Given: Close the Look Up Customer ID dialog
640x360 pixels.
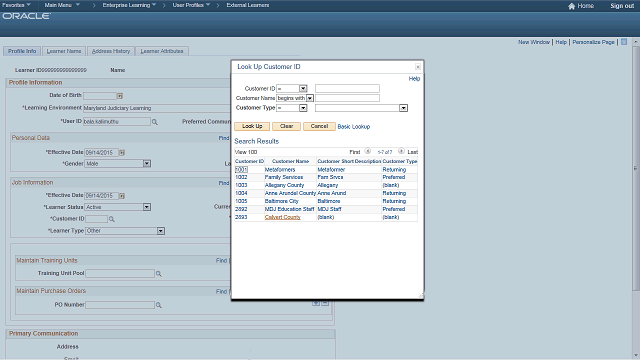Looking at the screenshot, I should click(x=418, y=67).
